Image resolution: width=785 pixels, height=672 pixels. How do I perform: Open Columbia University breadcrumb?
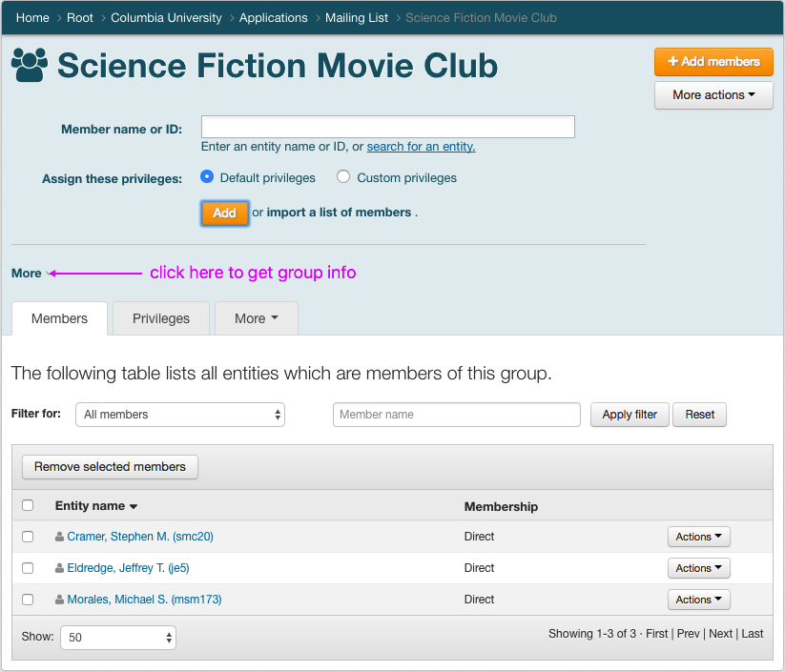(x=166, y=17)
